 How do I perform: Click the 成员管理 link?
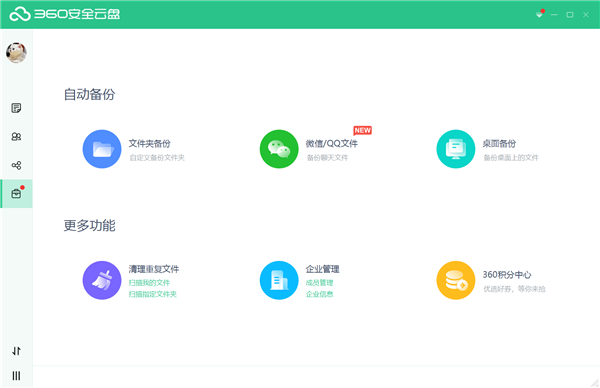click(320, 283)
